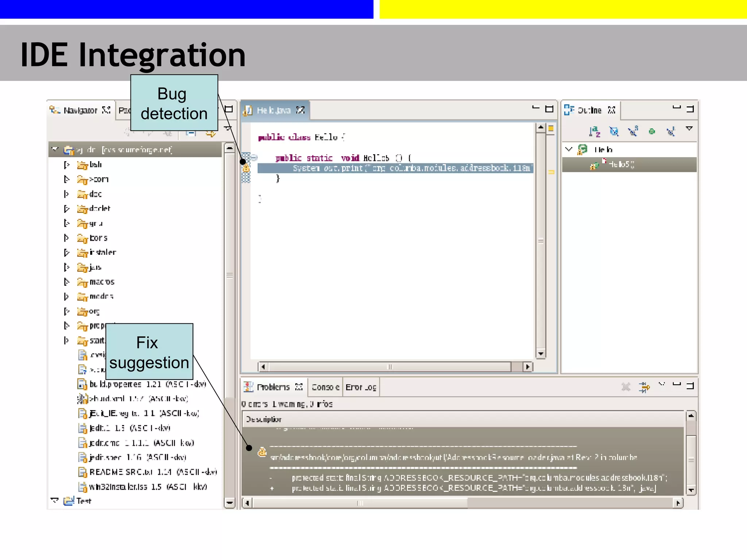Expand the org folder
This screenshot has width=747, height=560.
point(66,311)
